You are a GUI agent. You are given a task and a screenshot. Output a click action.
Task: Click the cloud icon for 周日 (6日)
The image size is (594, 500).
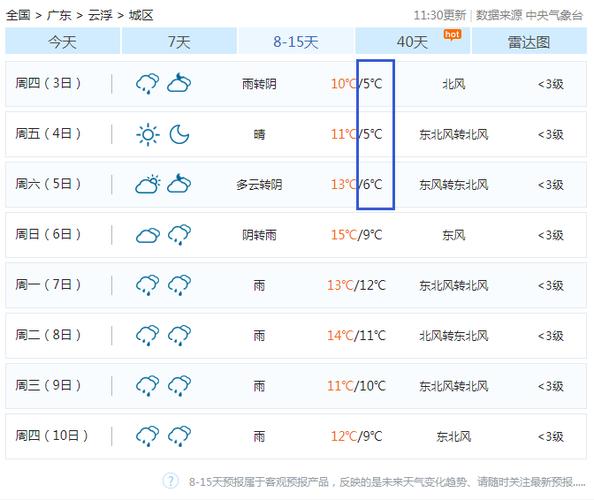[148, 235]
